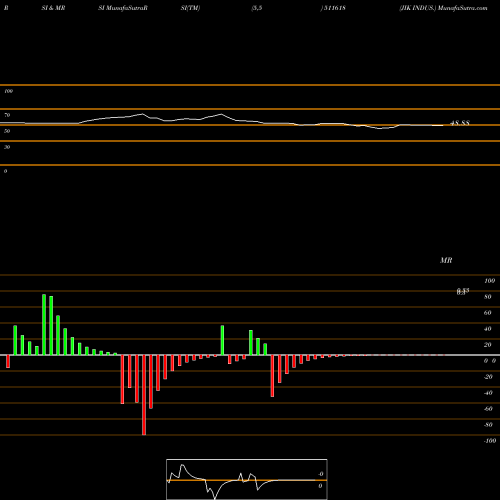Click the 48.88 RSI value label
500x500 pixels.
pyautogui.click(x=460, y=123)
